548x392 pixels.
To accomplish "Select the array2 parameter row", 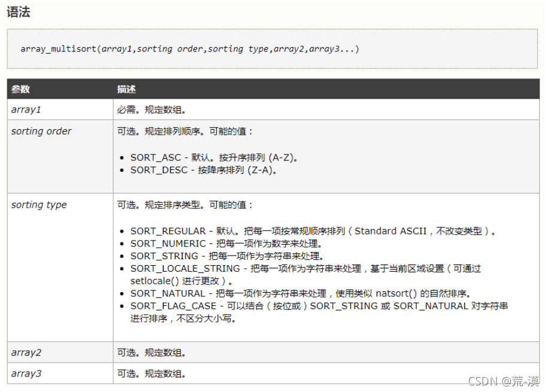I will (25, 352).
